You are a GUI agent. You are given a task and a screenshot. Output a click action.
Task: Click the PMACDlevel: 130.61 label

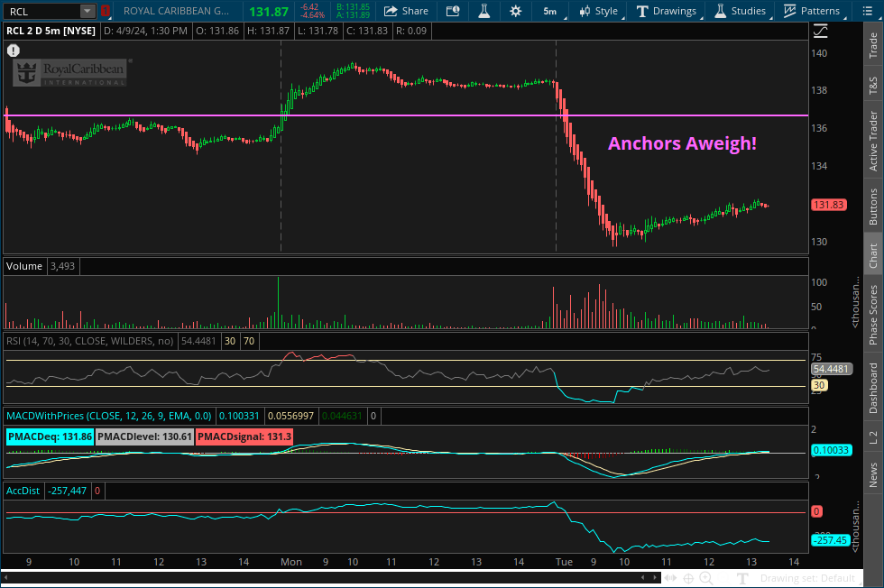(x=145, y=436)
